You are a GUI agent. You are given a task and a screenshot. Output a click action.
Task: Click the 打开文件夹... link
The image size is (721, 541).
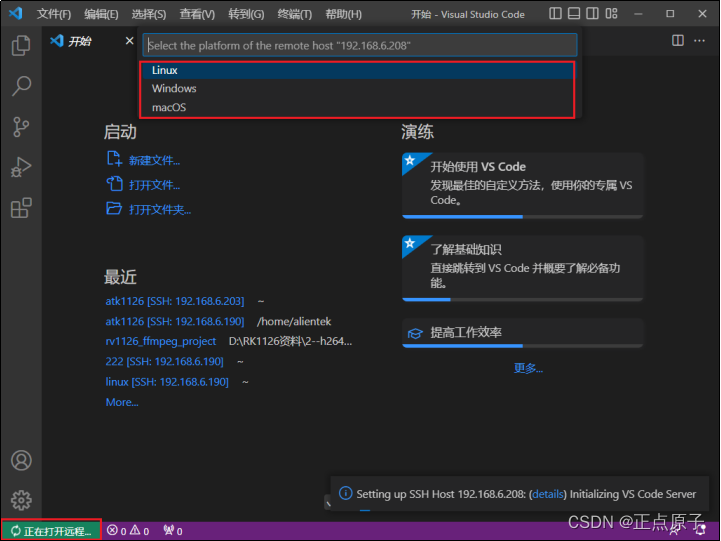point(160,210)
